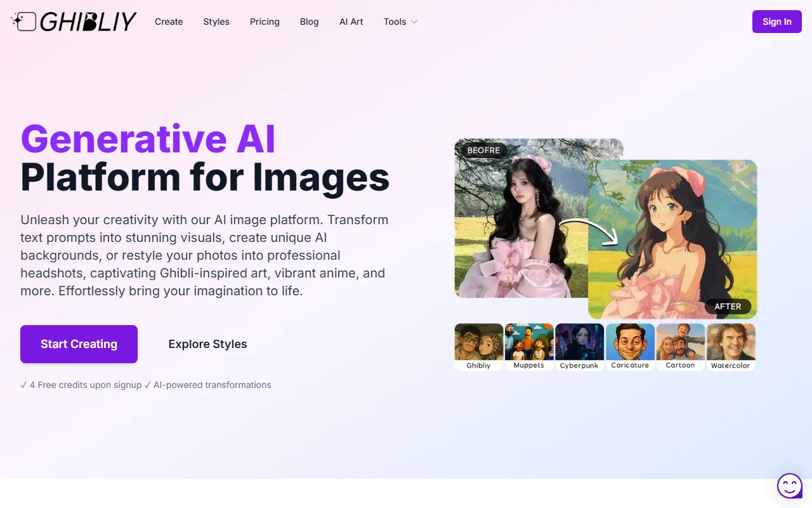Follow the Explore Styles link
Viewport: 812px width, 508px height.
tap(207, 344)
